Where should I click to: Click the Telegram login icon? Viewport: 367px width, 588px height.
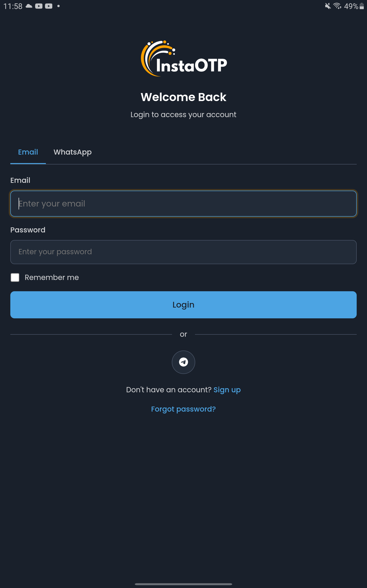tap(183, 362)
